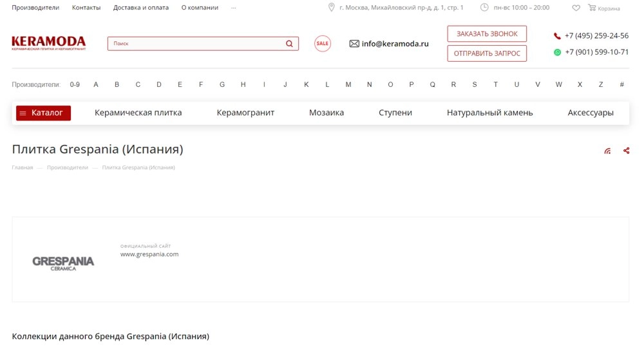Filter manufacturers by letter A
The image size is (644, 354).
(x=96, y=84)
